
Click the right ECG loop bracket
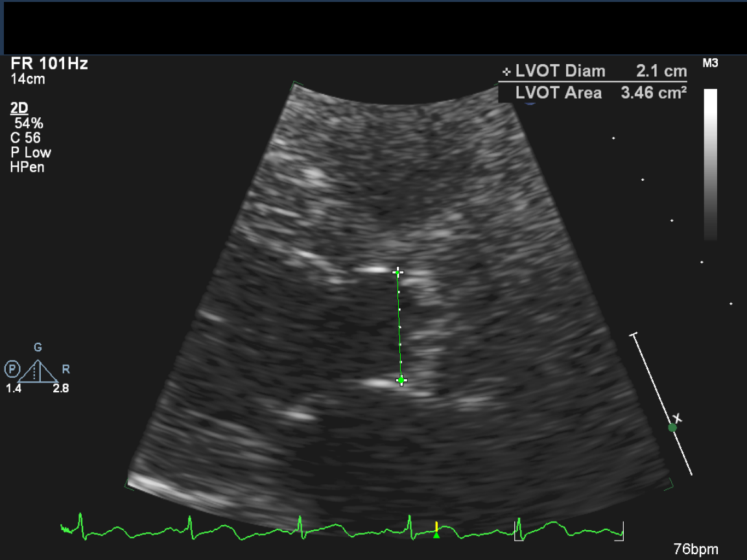click(x=621, y=530)
